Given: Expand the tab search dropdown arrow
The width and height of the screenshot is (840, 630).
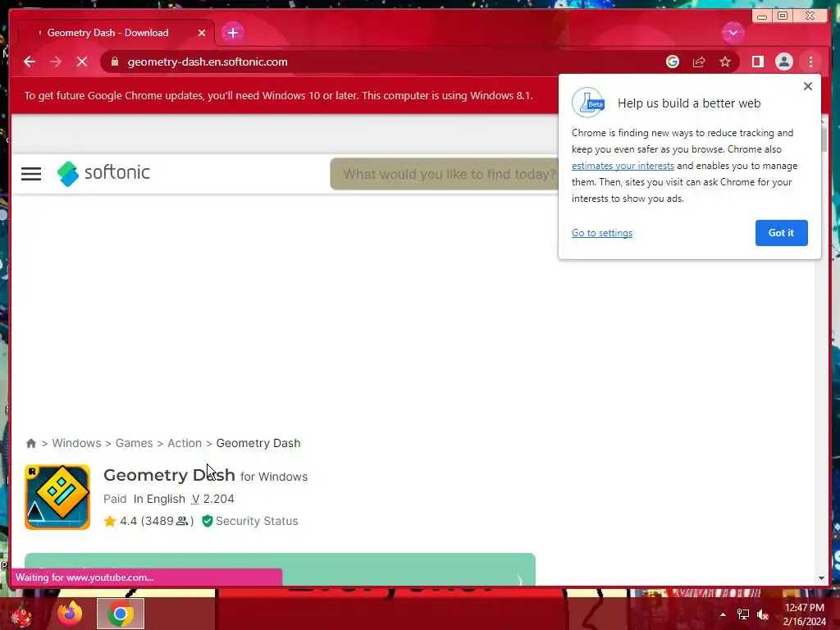Looking at the screenshot, I should [733, 33].
